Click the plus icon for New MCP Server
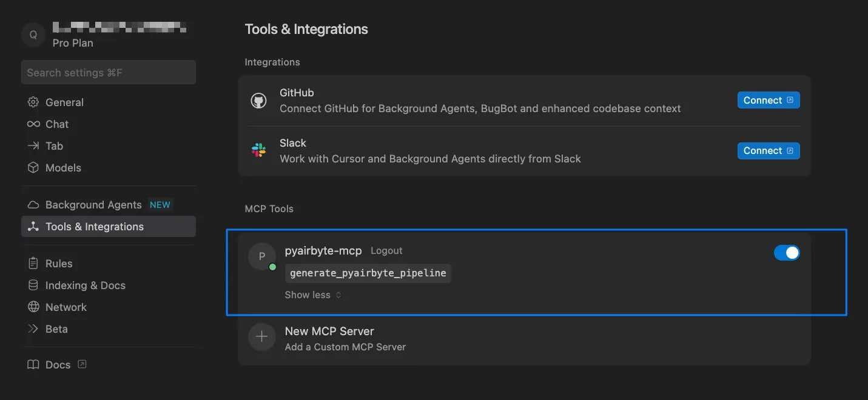 262,337
